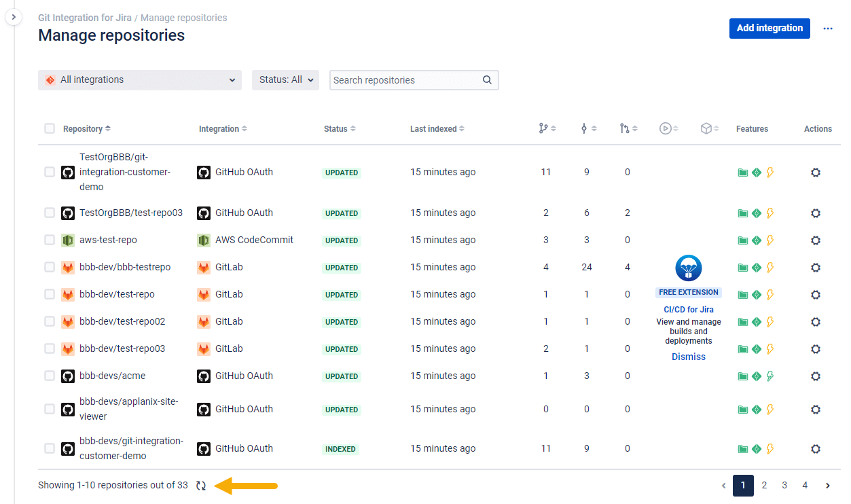This screenshot has width=851, height=504.
Task: Select the bbb-dev/bbb-testrepo checkbox
Action: 50,268
